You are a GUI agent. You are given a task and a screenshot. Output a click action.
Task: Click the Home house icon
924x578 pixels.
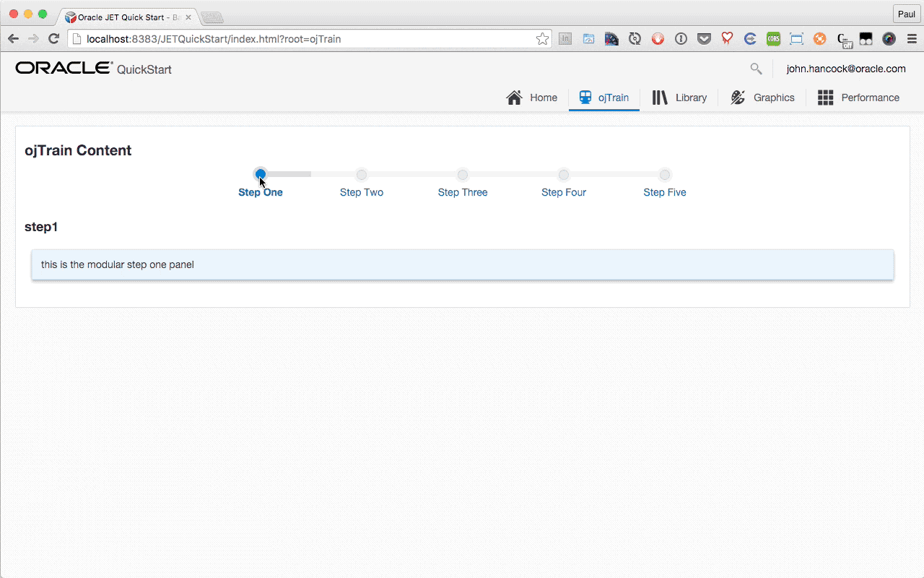[514, 98]
